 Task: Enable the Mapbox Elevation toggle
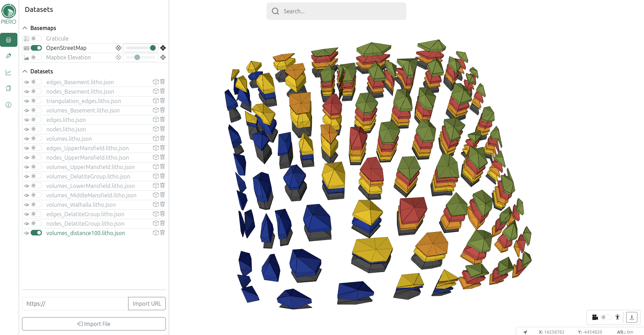point(36,57)
